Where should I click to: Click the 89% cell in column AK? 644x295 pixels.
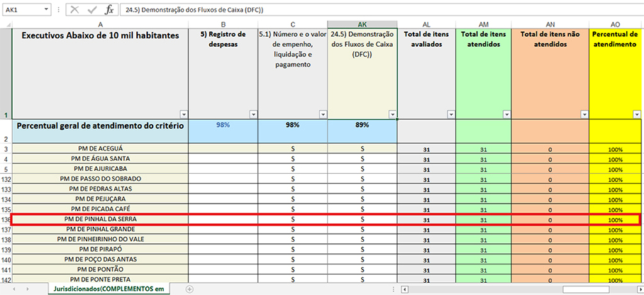coord(362,131)
